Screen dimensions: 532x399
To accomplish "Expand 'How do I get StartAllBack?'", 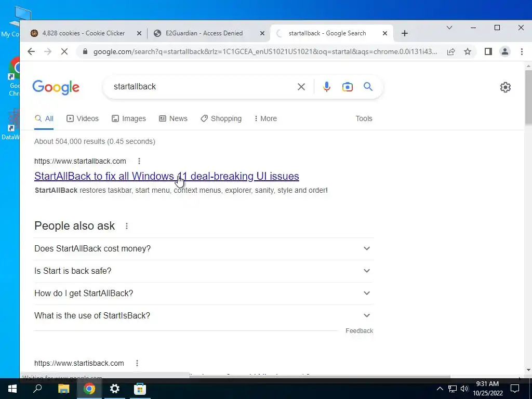I will click(x=204, y=294).
